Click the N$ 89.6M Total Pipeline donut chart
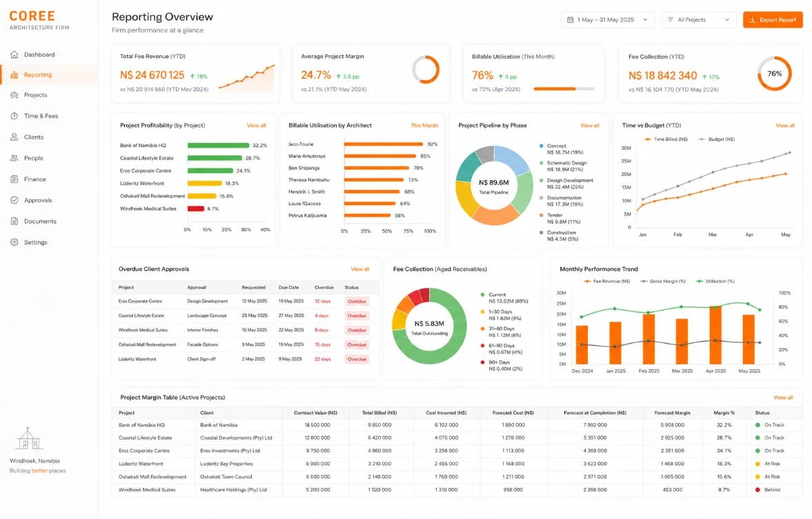The height and width of the screenshot is (519, 812). click(x=494, y=185)
